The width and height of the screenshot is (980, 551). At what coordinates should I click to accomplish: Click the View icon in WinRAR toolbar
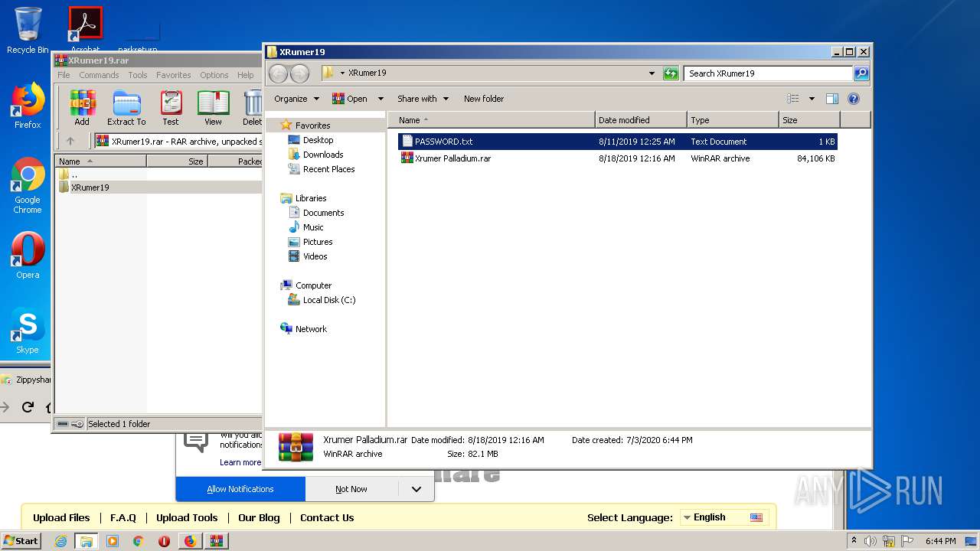[x=213, y=107]
